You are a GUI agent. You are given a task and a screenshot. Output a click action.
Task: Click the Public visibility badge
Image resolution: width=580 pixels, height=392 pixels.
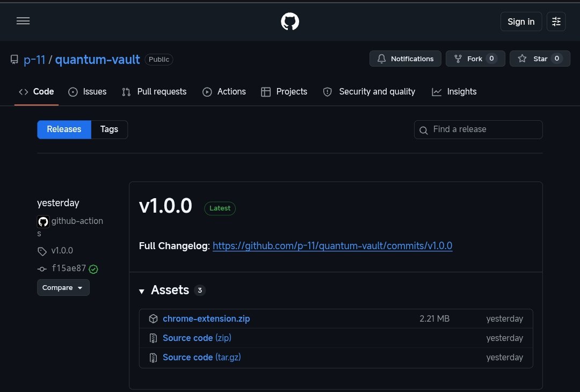pyautogui.click(x=158, y=60)
